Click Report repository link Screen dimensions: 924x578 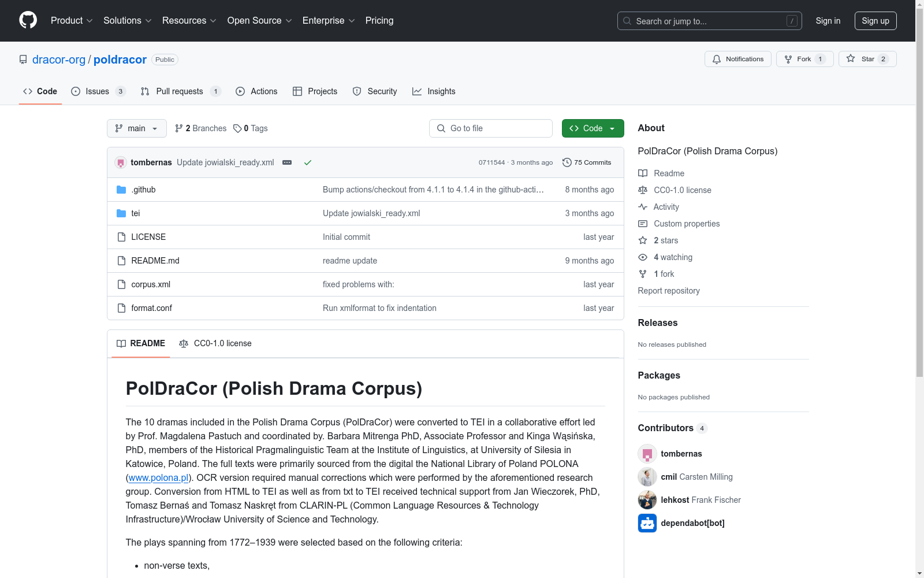(x=669, y=291)
